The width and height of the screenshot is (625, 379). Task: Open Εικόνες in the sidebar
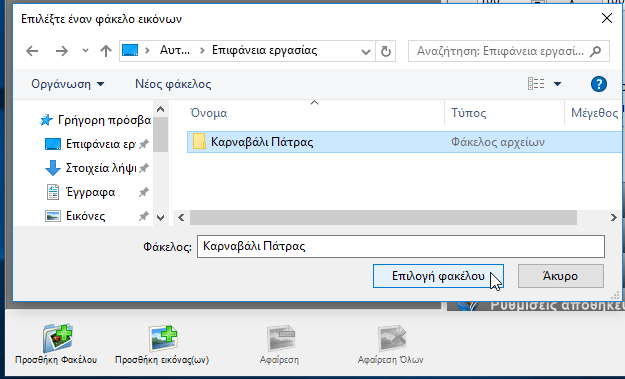(x=75, y=216)
